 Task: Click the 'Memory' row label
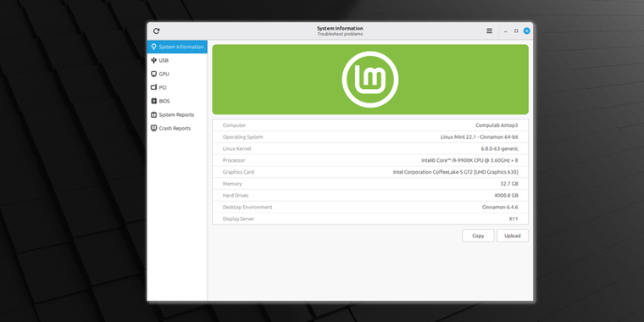coord(232,184)
